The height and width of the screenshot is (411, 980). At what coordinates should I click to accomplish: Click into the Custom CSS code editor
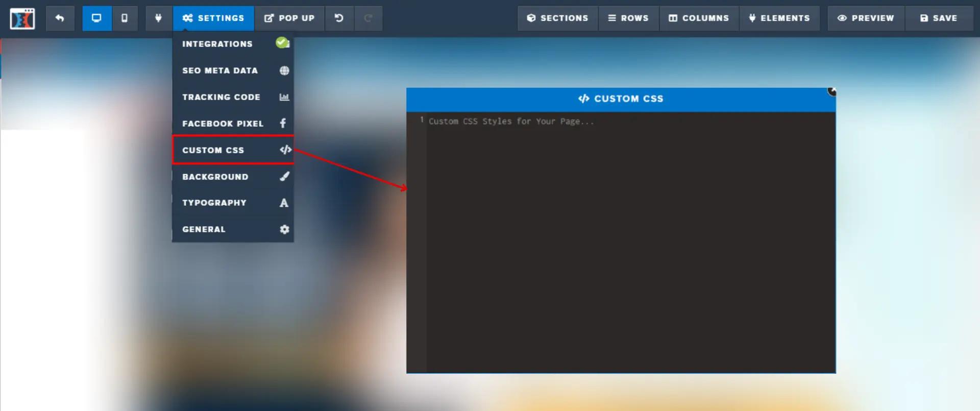point(631,242)
